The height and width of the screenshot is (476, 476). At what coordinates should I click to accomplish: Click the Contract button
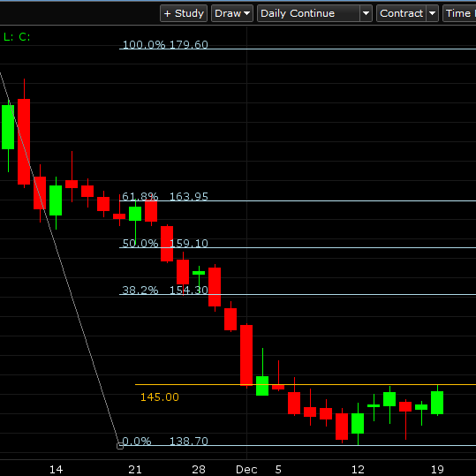(x=401, y=13)
